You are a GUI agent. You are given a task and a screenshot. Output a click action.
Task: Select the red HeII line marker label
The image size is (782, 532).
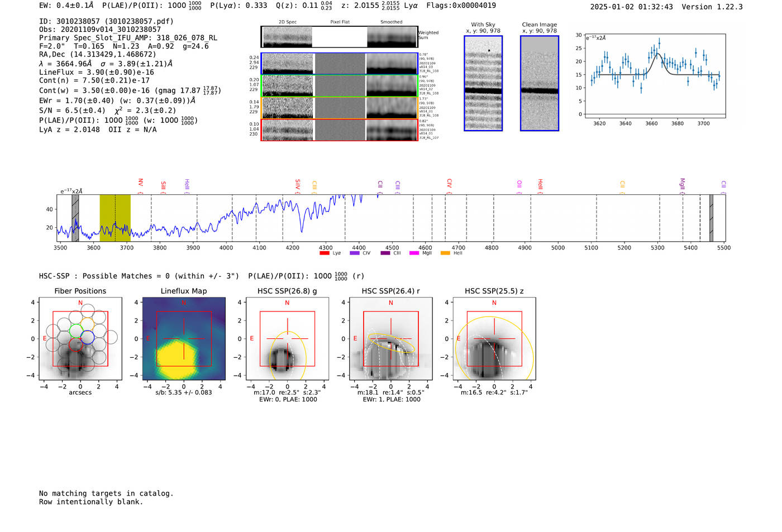coord(540,185)
